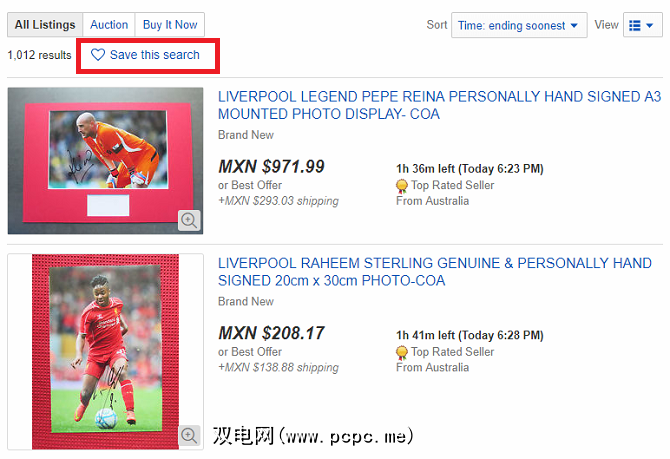Click the Save this search link

(155, 55)
